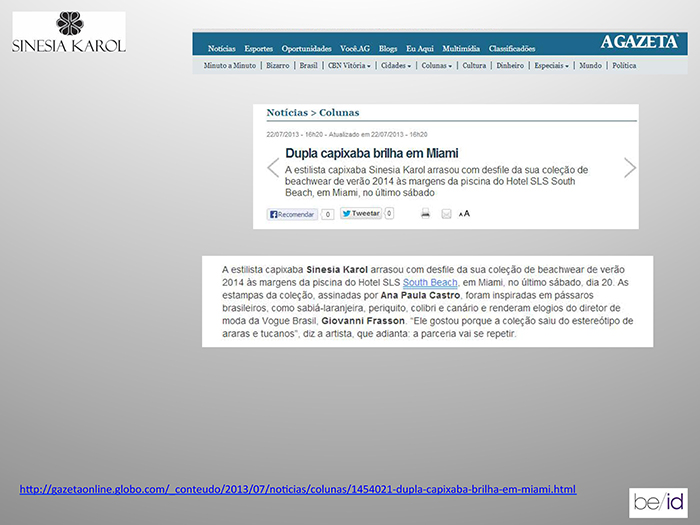Click the email envelope icon

(446, 214)
